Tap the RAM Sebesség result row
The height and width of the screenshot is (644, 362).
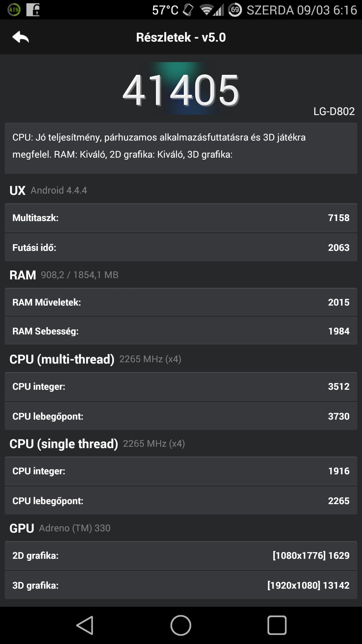coord(181,331)
